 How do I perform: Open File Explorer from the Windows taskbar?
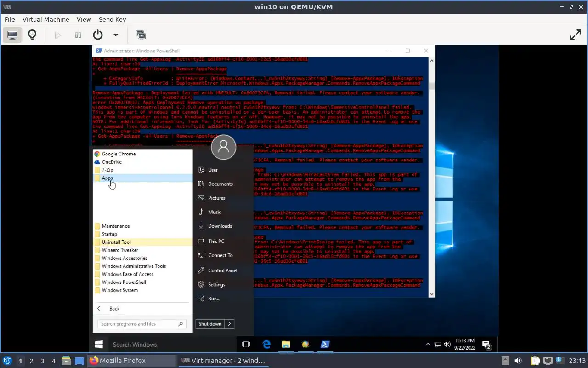(286, 344)
